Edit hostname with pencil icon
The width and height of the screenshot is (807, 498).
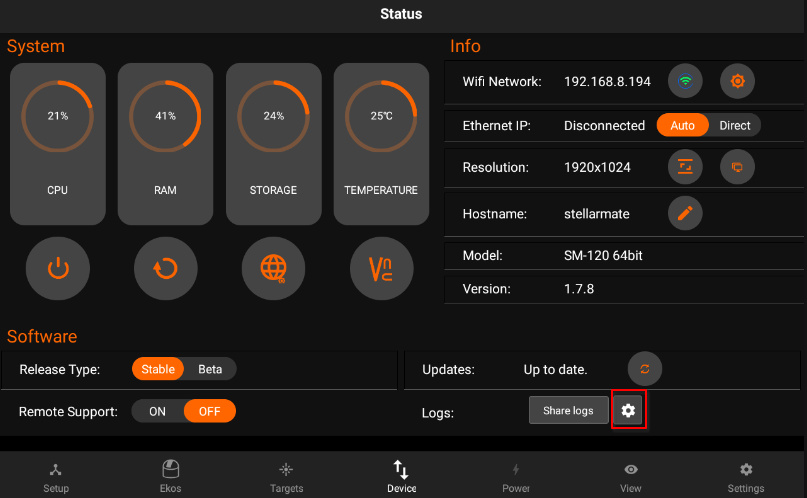[x=685, y=213]
